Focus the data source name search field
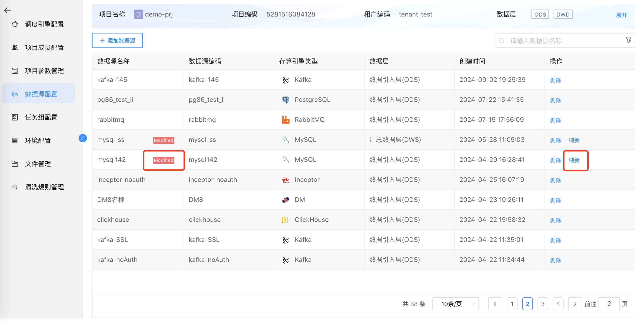The image size is (644, 327). [x=560, y=40]
